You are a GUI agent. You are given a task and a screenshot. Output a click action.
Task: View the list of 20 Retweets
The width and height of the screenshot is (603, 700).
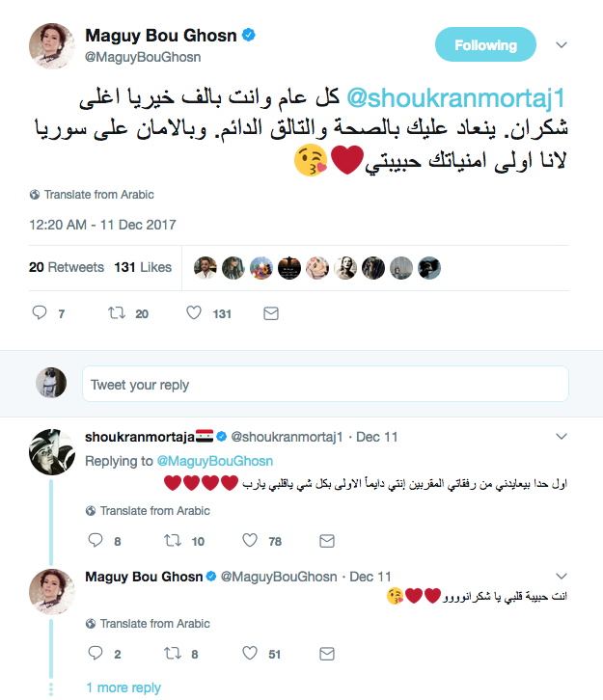67,267
